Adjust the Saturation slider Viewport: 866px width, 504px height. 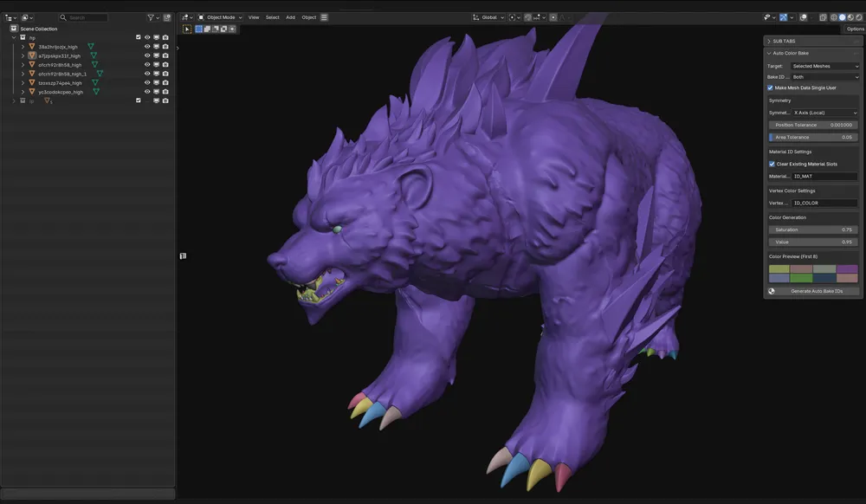pyautogui.click(x=813, y=229)
